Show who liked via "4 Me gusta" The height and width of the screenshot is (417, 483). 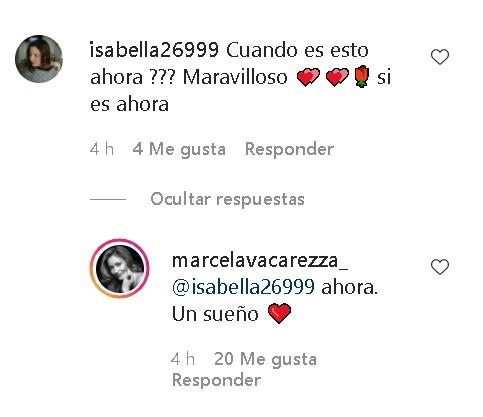[x=179, y=149]
